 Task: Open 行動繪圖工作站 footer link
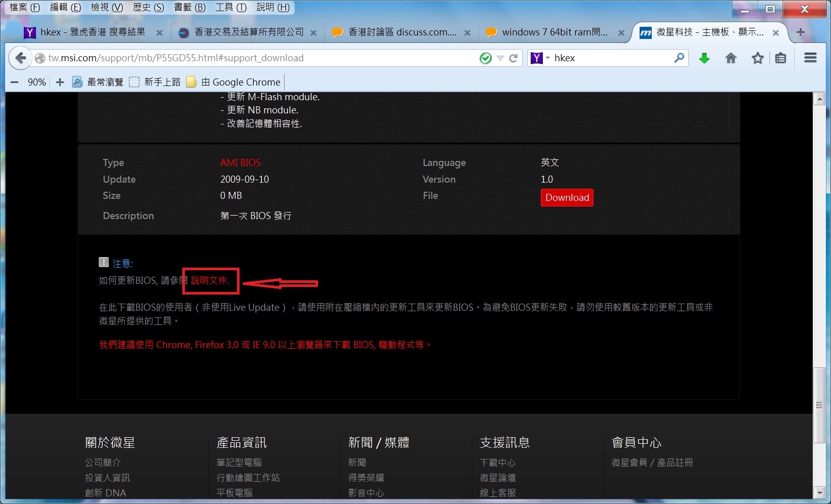click(x=248, y=478)
